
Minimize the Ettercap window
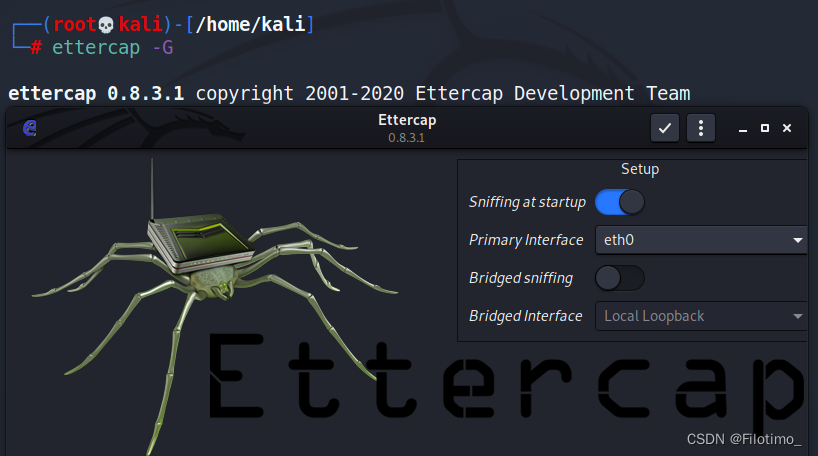tap(743, 128)
